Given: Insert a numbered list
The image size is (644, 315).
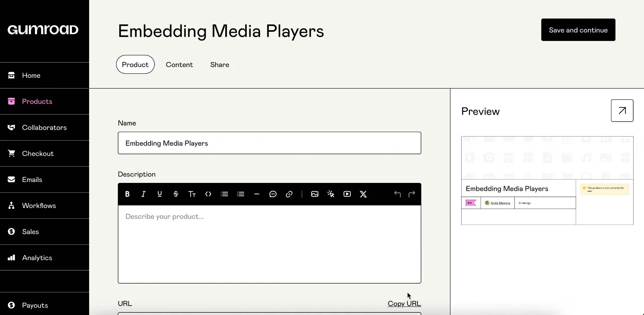Looking at the screenshot, I should tap(241, 194).
